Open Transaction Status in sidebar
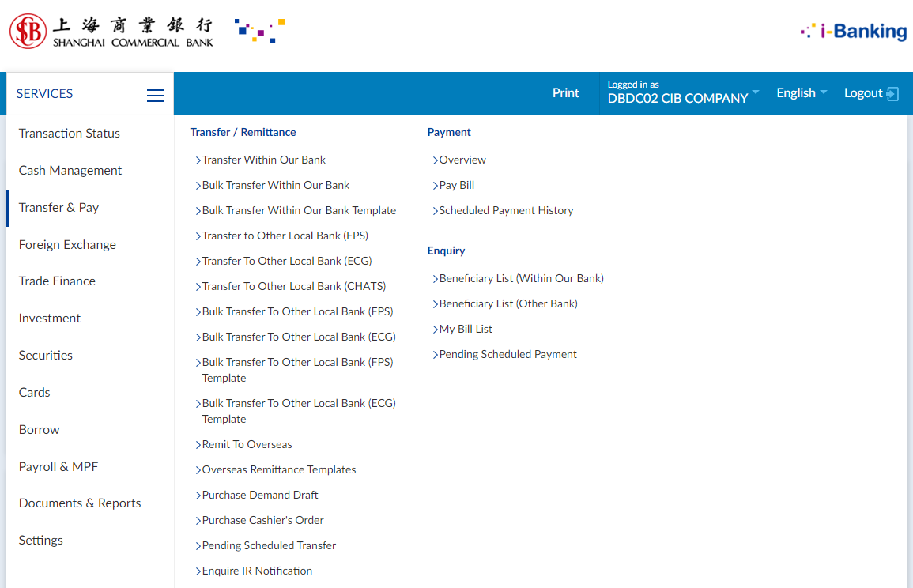The image size is (913, 588). point(70,134)
